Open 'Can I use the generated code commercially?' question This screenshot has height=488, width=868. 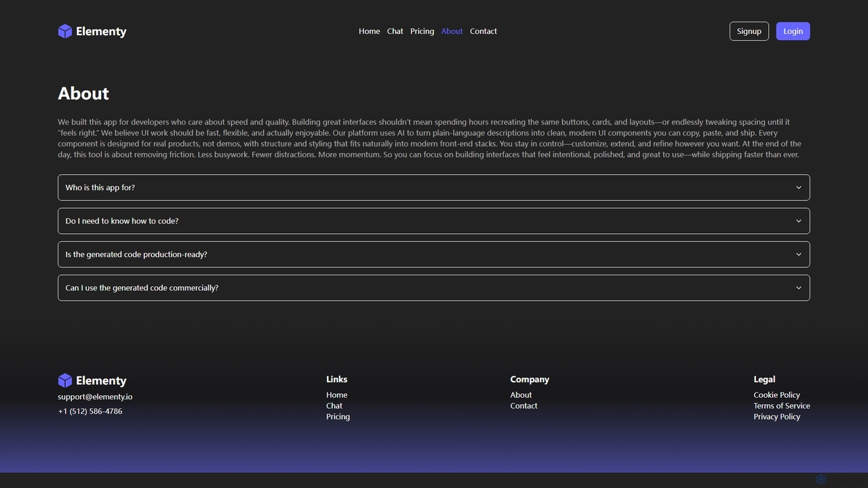pyautogui.click(x=434, y=288)
